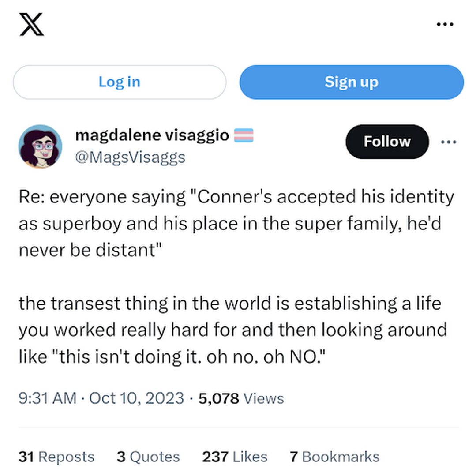Image resolution: width=476 pixels, height=476 pixels.
Task: Open the tweet's more options ellipsis
Action: [449, 142]
